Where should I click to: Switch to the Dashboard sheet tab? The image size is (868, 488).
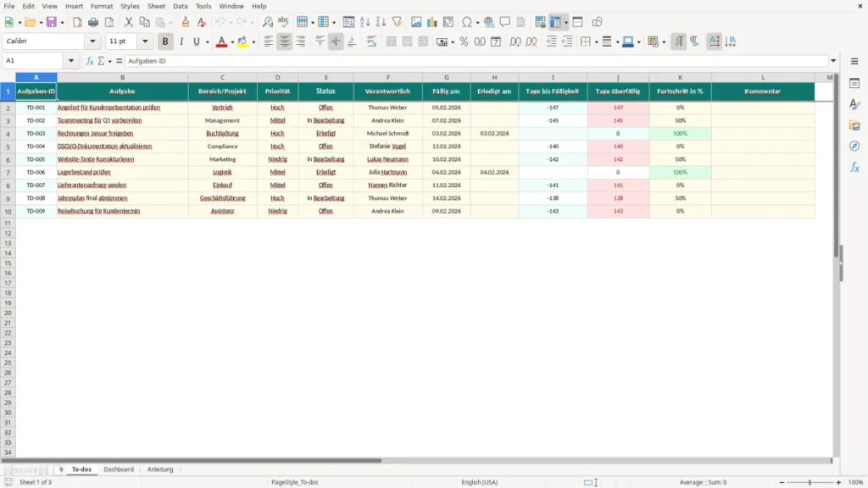point(119,469)
